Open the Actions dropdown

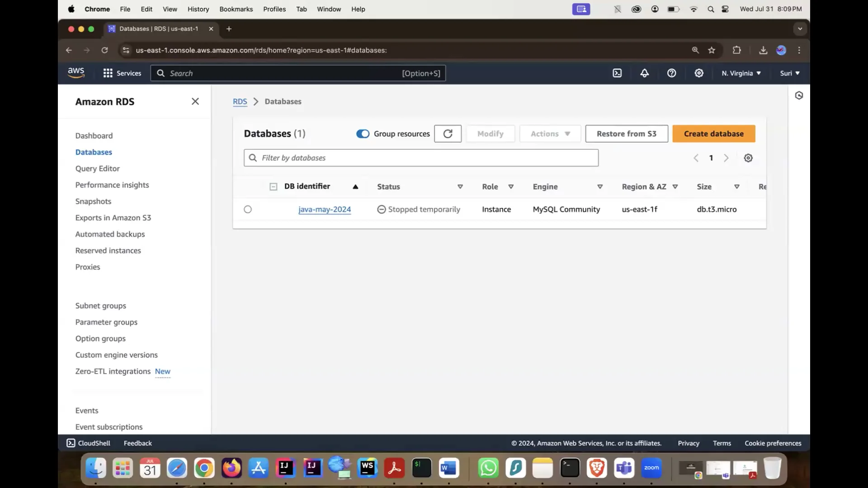[549, 133]
